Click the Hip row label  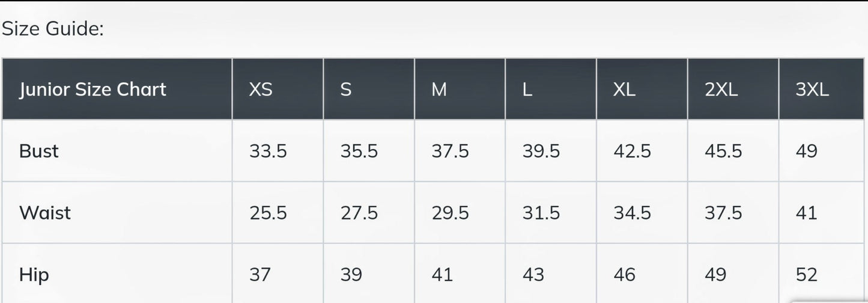pos(34,275)
